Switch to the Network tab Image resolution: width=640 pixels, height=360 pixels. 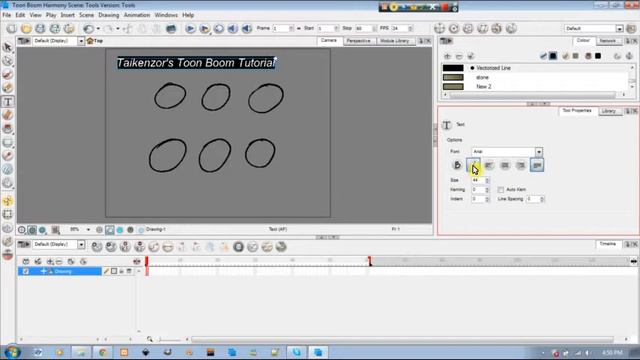coord(607,41)
